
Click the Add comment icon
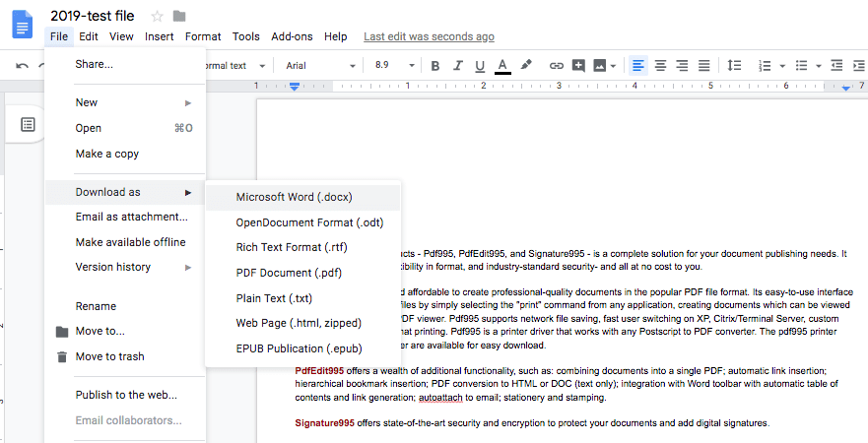[x=578, y=66]
